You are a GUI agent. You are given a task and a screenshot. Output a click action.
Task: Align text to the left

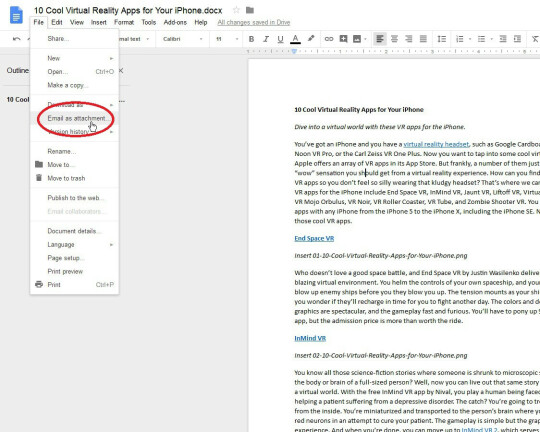coord(380,39)
